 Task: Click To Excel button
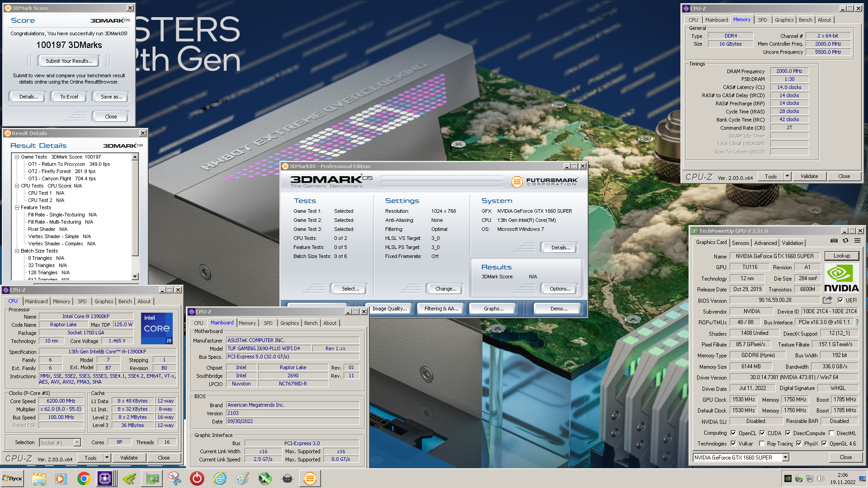[69, 97]
